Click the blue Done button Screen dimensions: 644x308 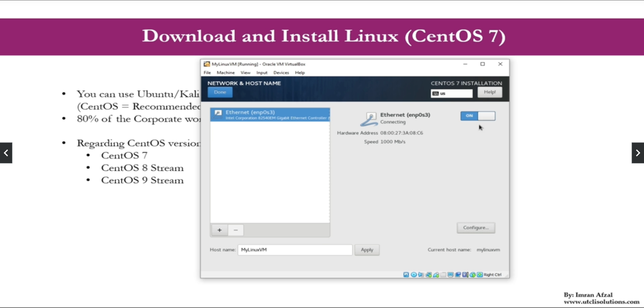220,92
